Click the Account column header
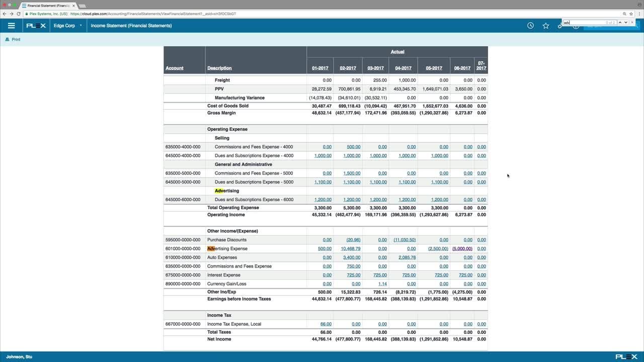The image size is (644, 362). 175,68
